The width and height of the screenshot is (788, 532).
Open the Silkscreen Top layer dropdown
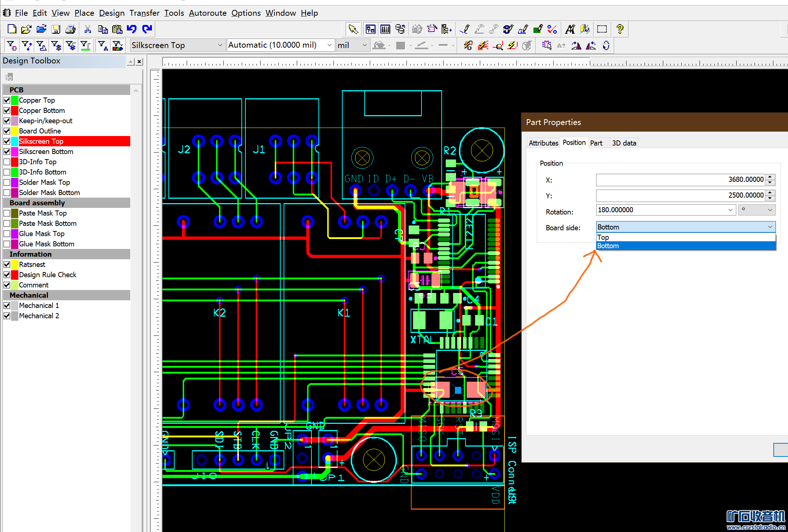click(220, 45)
